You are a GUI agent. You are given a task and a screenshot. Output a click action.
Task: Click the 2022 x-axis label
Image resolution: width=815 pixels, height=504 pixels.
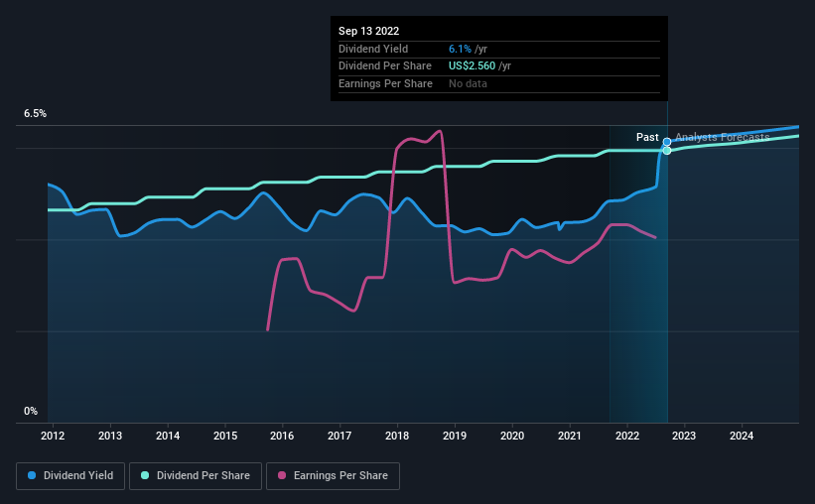click(x=627, y=436)
